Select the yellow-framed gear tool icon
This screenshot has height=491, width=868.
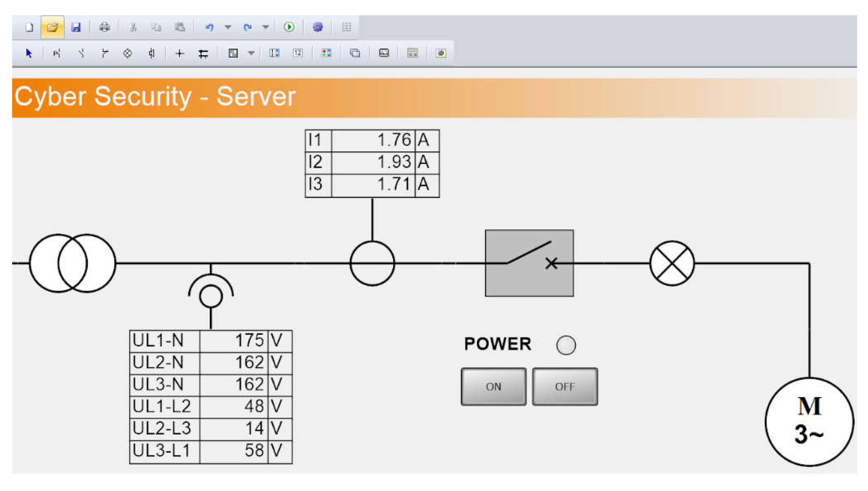click(x=441, y=53)
